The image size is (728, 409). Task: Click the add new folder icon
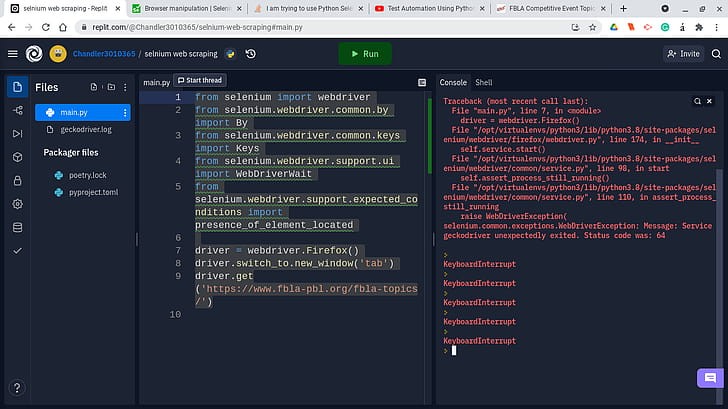[x=110, y=87]
